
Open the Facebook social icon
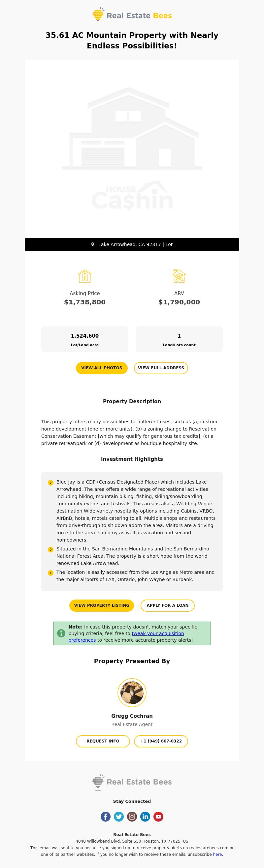tap(106, 816)
